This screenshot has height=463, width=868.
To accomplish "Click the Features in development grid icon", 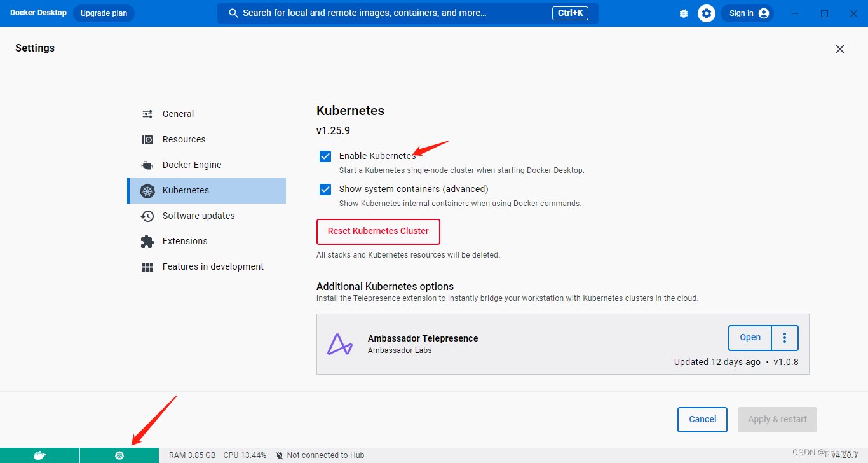I will 147,267.
